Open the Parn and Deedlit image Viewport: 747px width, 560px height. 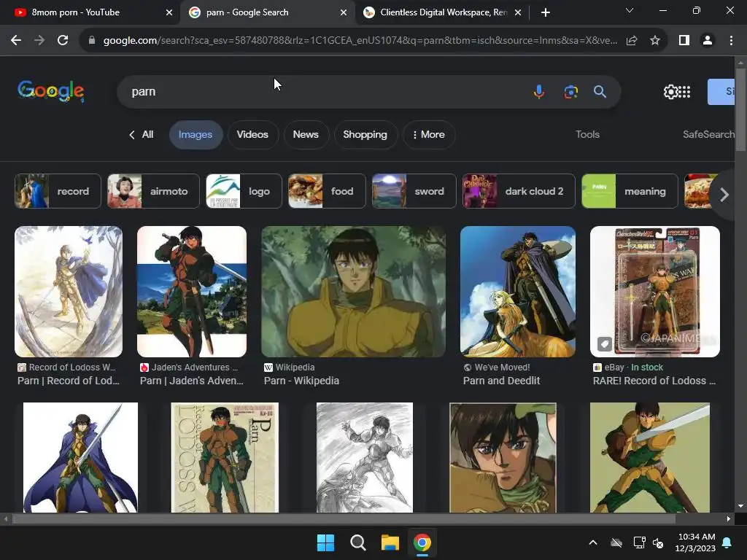pos(518,292)
